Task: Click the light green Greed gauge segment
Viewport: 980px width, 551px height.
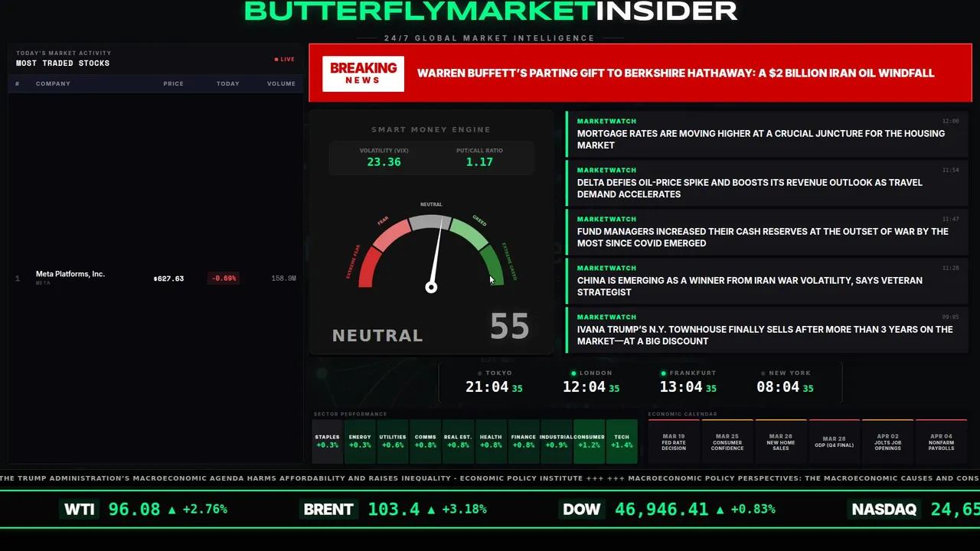Action: coord(470,234)
